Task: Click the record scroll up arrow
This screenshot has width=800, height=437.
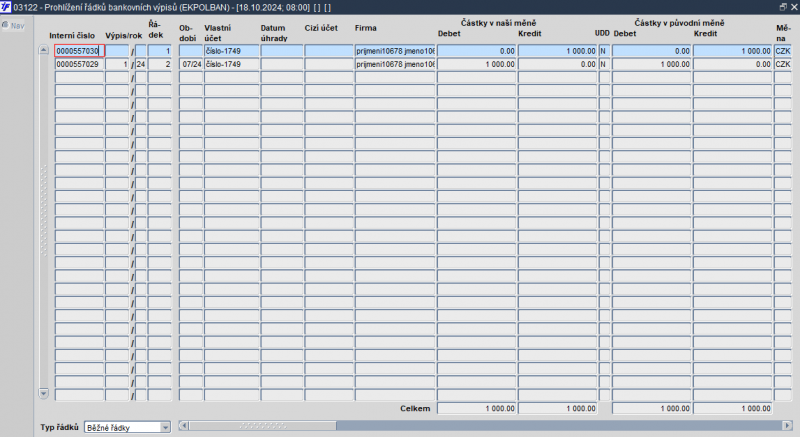Action: pyautogui.click(x=43, y=50)
